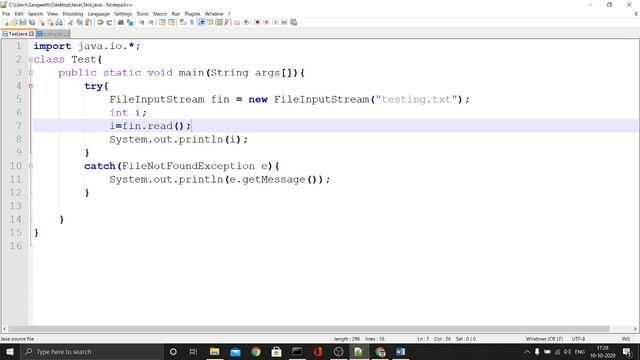Click the green Undo arrow
Viewport: 640px width, 360px height.
coord(100,22)
